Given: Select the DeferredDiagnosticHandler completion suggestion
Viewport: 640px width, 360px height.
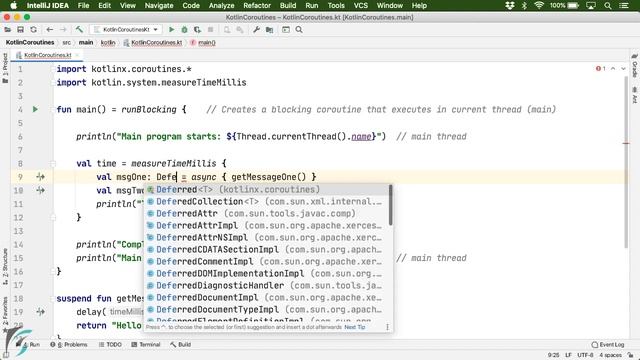Looking at the screenshot, I should click(266, 285).
